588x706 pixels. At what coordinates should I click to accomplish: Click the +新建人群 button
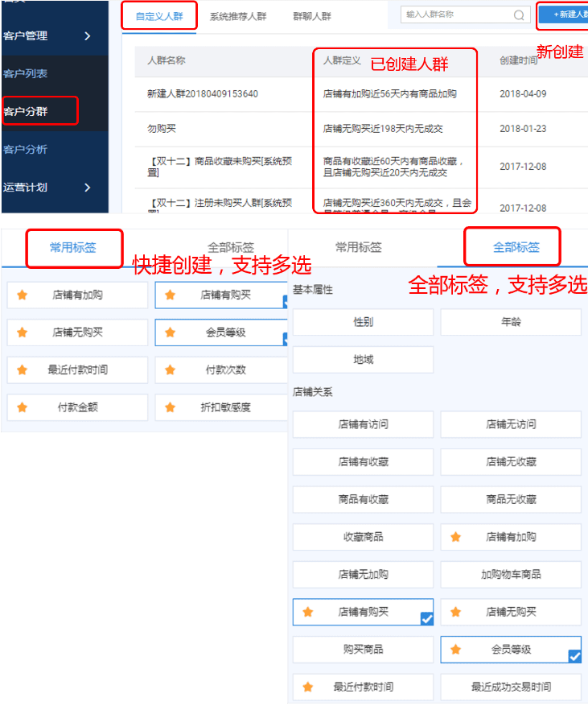(563, 14)
